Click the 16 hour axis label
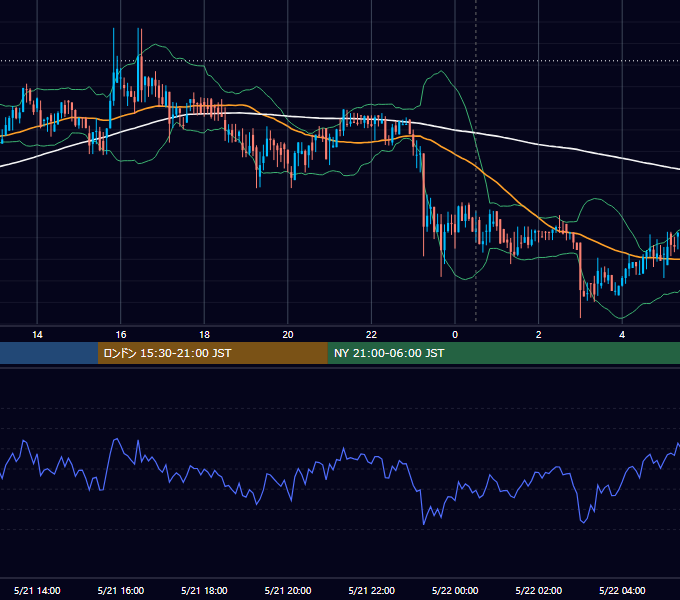The height and width of the screenshot is (600, 680). point(121,335)
